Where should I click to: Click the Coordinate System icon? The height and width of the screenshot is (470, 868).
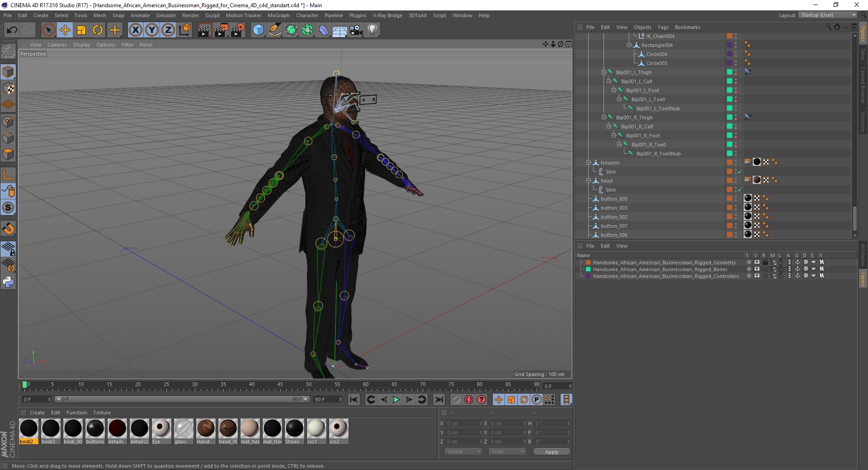click(185, 30)
